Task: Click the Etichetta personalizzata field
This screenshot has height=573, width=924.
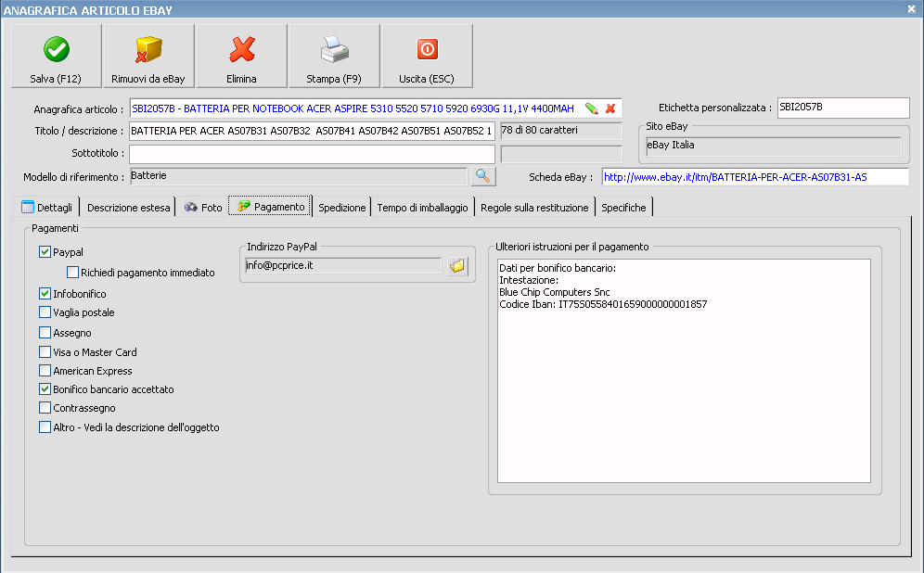Action: [843, 108]
